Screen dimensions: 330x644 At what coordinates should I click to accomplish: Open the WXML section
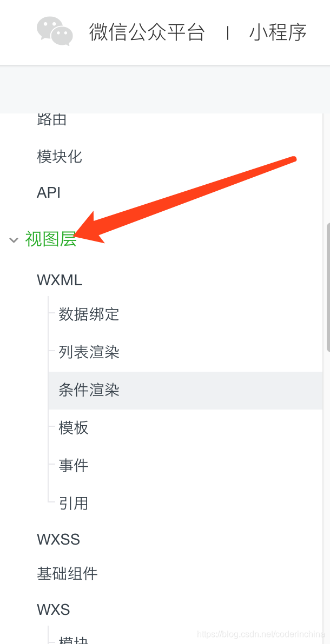point(60,280)
